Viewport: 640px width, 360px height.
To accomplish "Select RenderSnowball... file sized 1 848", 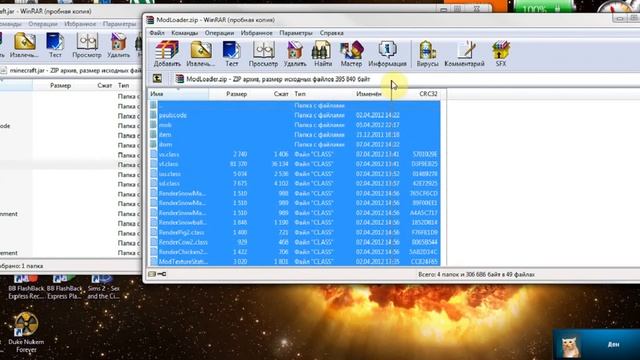I will click(x=295, y=222).
